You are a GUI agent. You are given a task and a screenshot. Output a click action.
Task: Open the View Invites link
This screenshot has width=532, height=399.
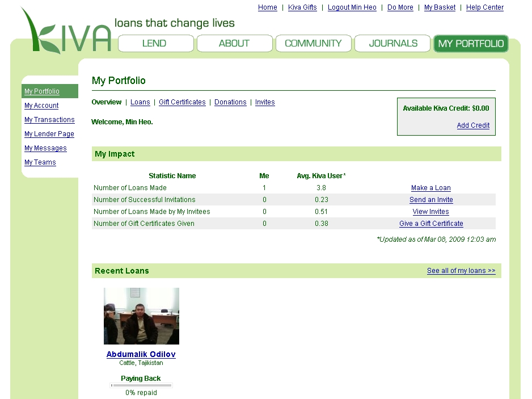coord(431,212)
